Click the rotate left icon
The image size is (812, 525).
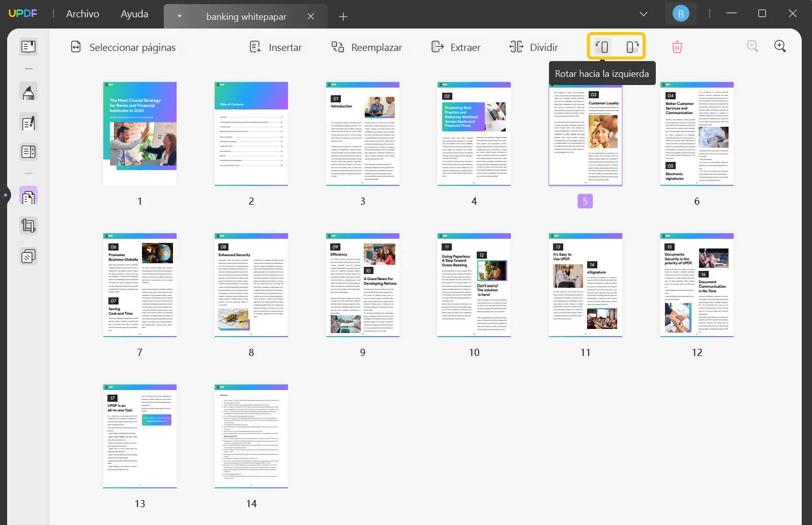(x=602, y=47)
